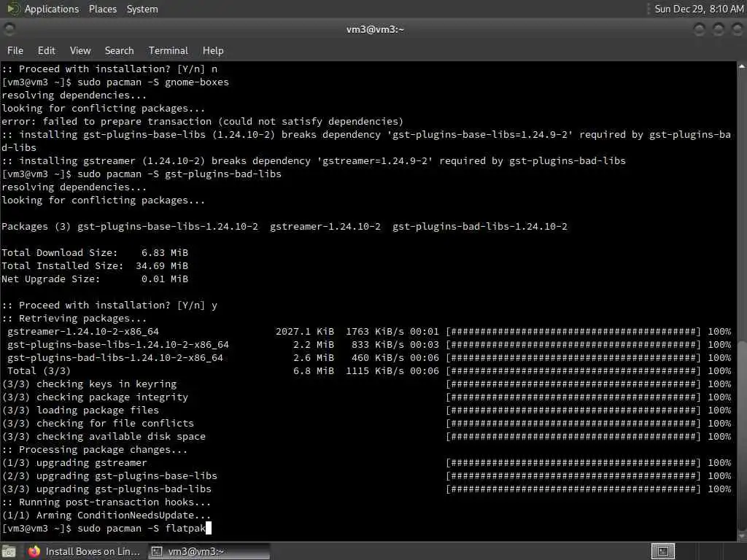Click the '(1/3) upgrading gstreamer' line

point(366,462)
